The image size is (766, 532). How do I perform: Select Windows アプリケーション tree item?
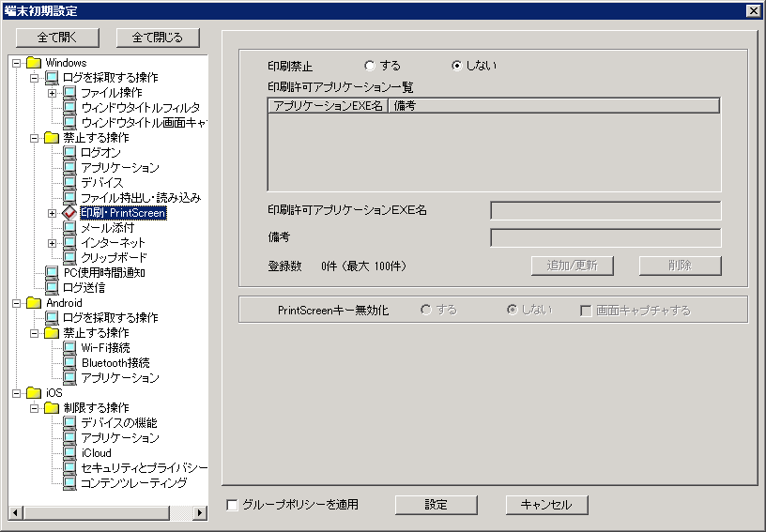pyautogui.click(x=120, y=168)
